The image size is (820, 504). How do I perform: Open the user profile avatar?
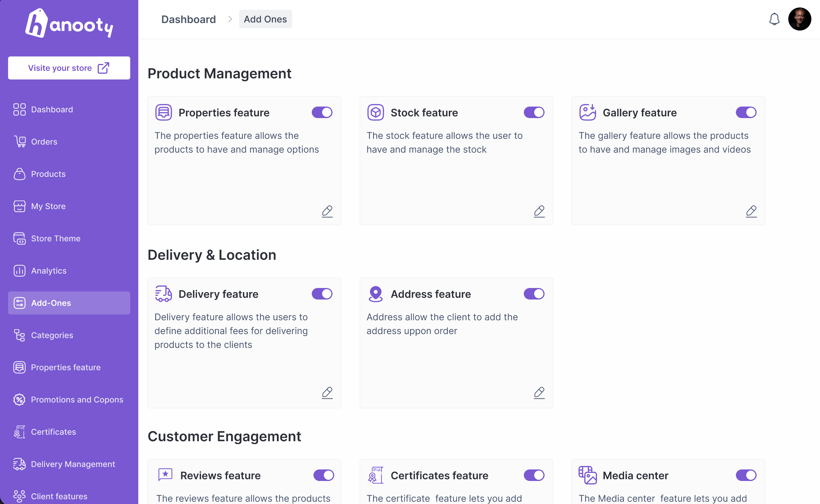799,19
